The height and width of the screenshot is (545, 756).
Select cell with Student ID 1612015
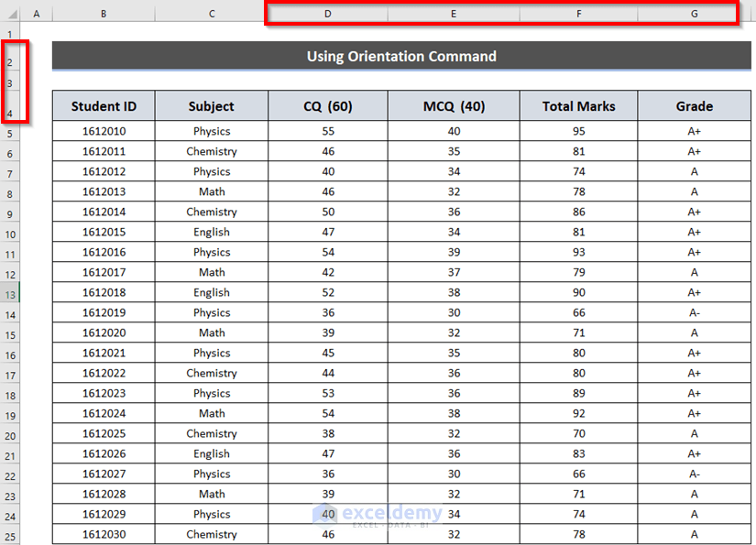[104, 232]
